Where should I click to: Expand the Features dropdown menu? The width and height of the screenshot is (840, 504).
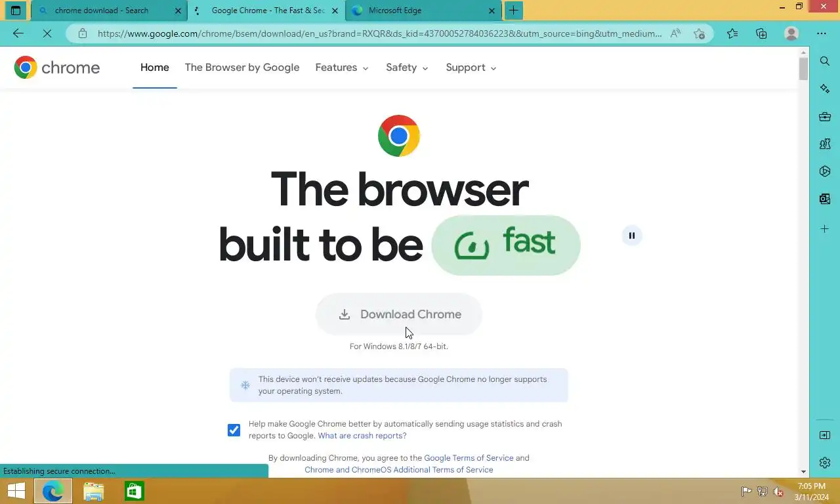[342, 68]
